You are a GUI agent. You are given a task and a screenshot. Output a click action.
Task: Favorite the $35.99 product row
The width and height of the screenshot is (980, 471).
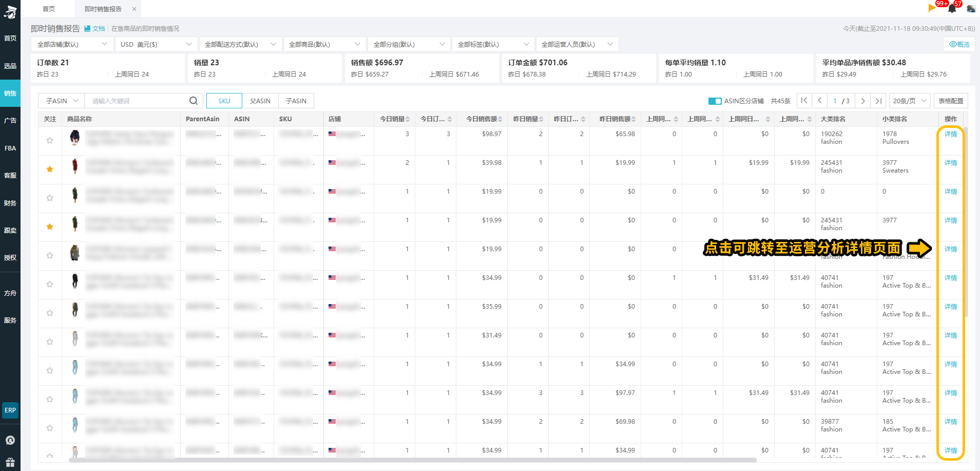50,313
